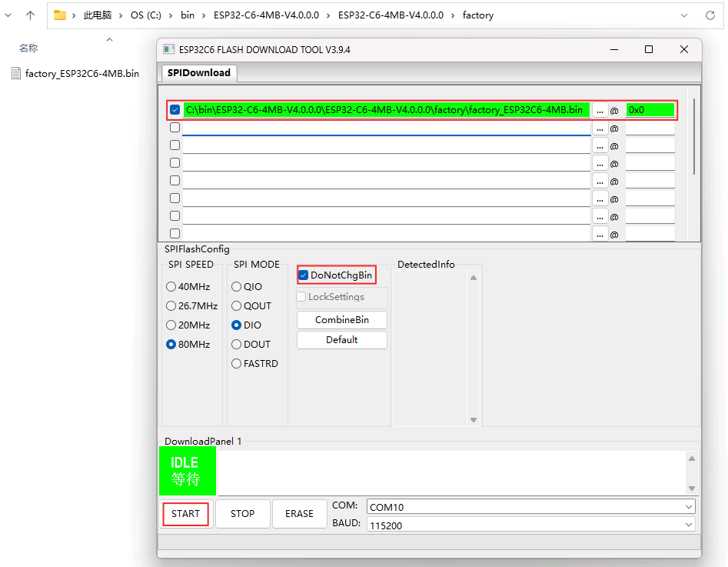Click the folder icon in the address bar
This screenshot has width=728, height=567.
click(59, 15)
